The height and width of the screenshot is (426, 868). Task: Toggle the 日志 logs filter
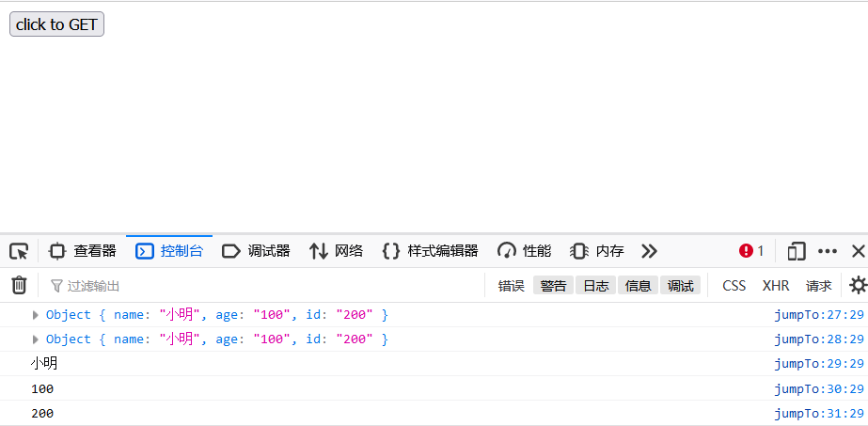tap(595, 286)
